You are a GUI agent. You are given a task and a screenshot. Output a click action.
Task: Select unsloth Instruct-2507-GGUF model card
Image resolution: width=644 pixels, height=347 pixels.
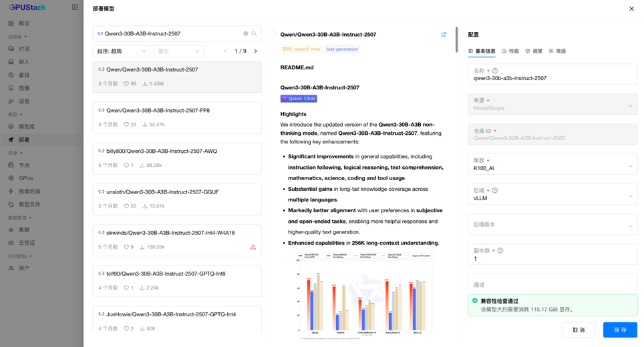[x=177, y=200]
